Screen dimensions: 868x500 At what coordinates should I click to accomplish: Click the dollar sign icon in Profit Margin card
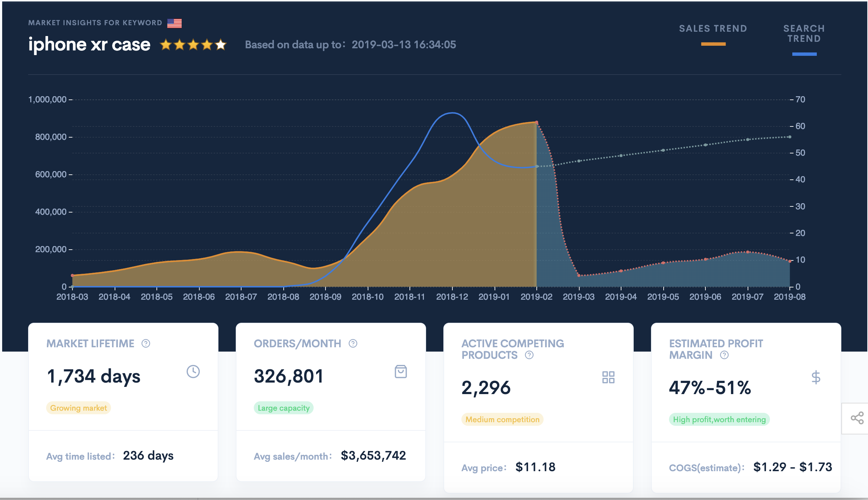[x=816, y=377]
